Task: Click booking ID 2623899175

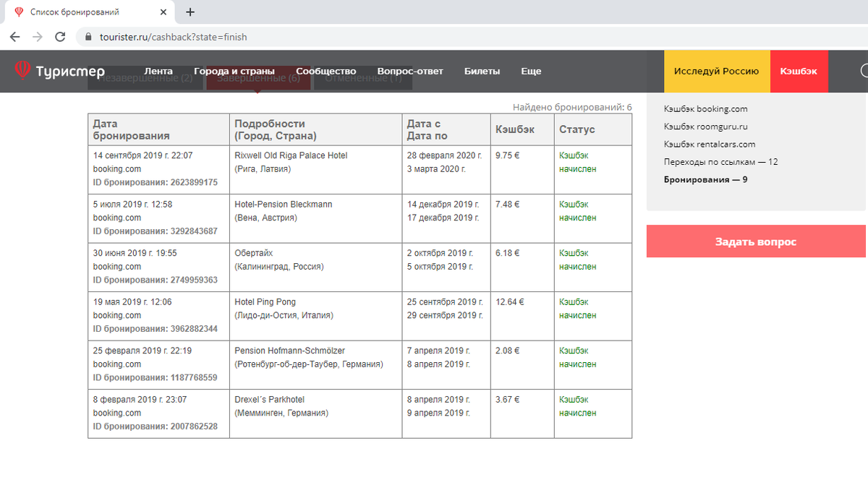Action: 156,182
